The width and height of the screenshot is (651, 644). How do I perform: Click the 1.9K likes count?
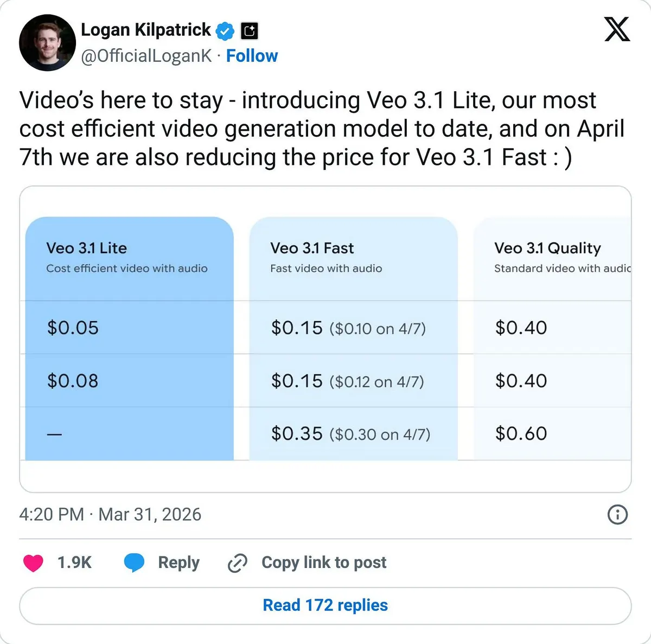(x=74, y=563)
